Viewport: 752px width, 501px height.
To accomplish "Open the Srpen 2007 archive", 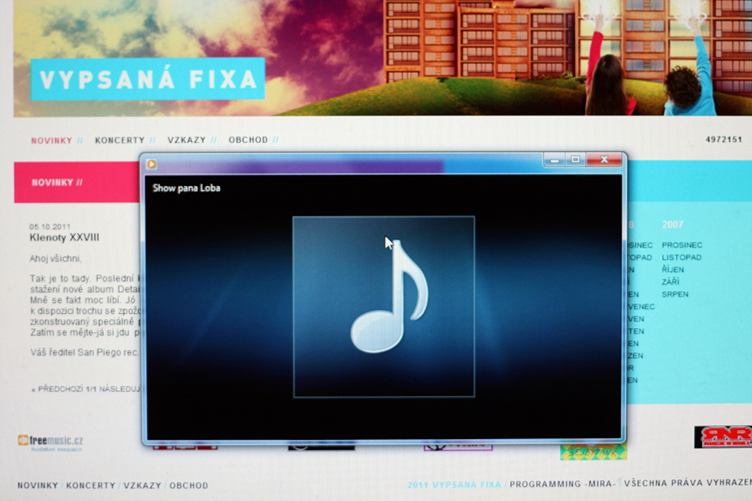I will pos(675,294).
